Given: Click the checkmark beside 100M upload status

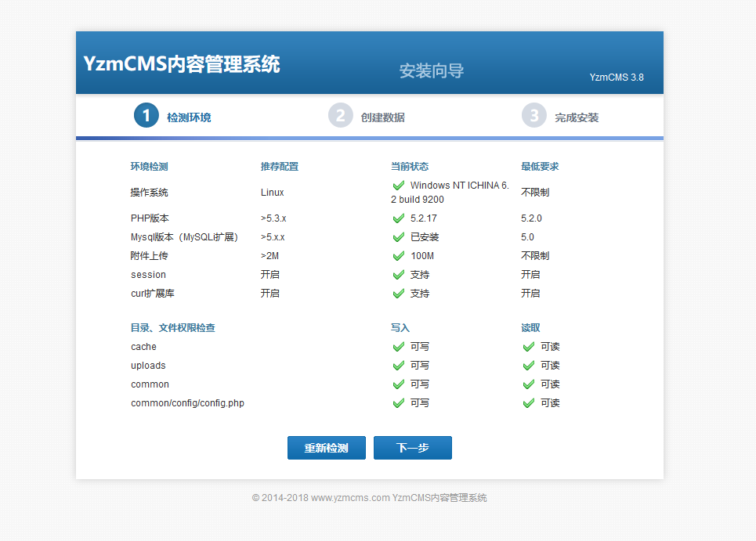Looking at the screenshot, I should 399,256.
